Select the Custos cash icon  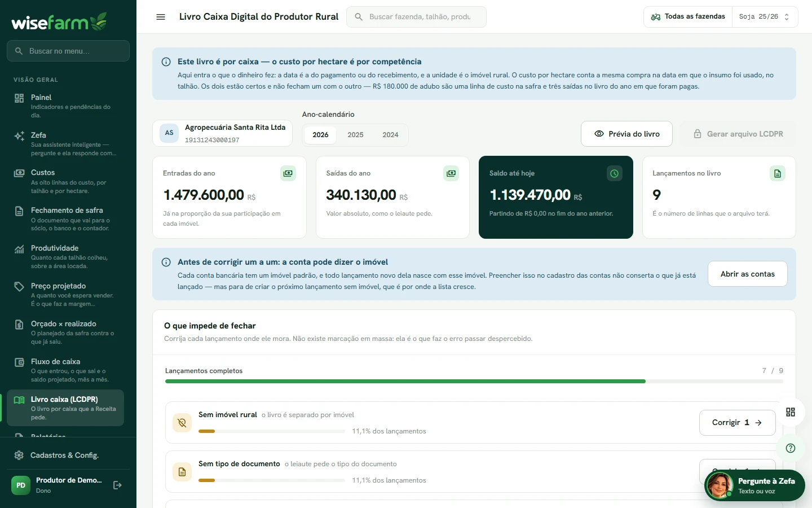[19, 173]
